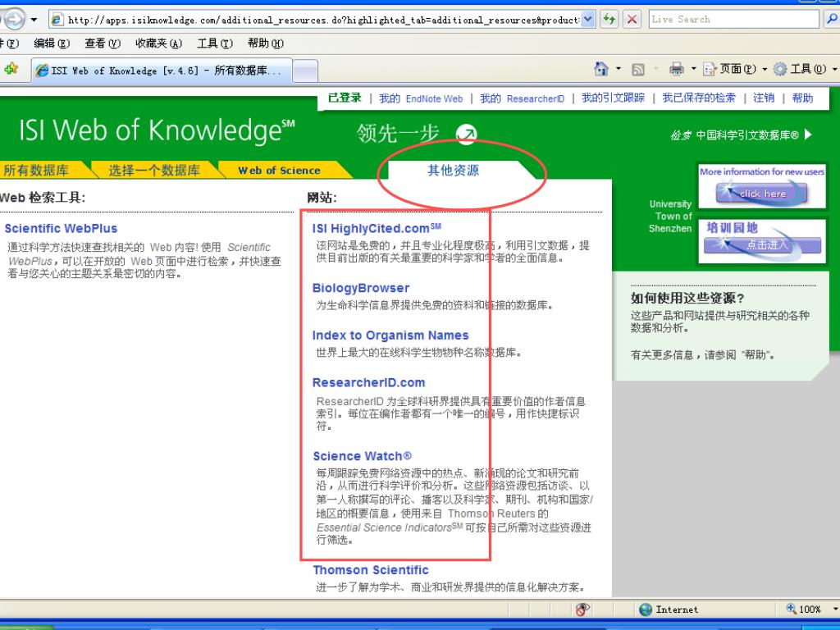
Task: Open the ISI HighlyCited.com link
Action: [377, 228]
